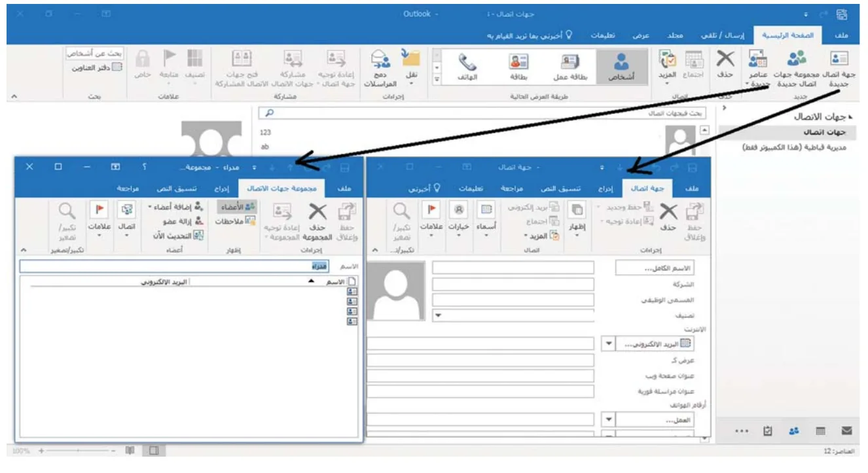Open مجلد tab in main Outlook window

pos(675,35)
